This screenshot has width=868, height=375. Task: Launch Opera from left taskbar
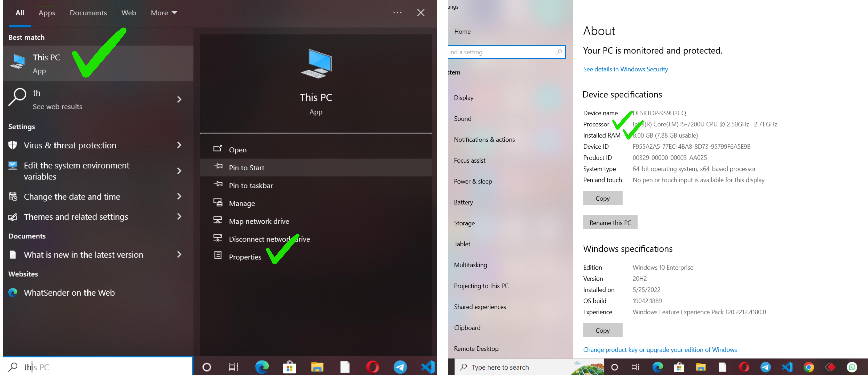(372, 367)
